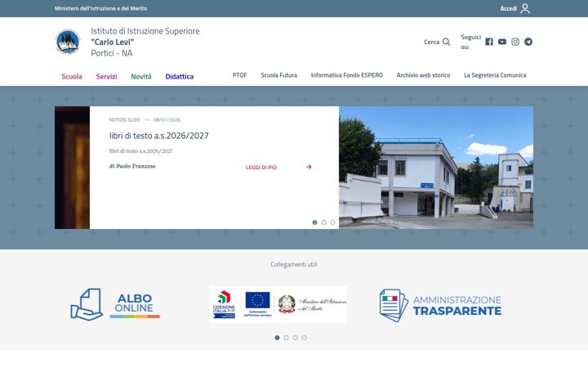Open the Coesione Italia EU ministry banner
The width and height of the screenshot is (588, 368).
(x=278, y=304)
